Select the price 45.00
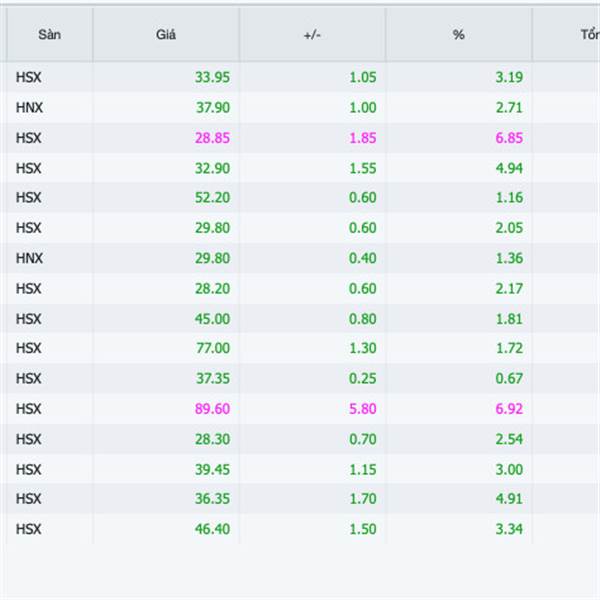The height and width of the screenshot is (600, 600). [212, 319]
